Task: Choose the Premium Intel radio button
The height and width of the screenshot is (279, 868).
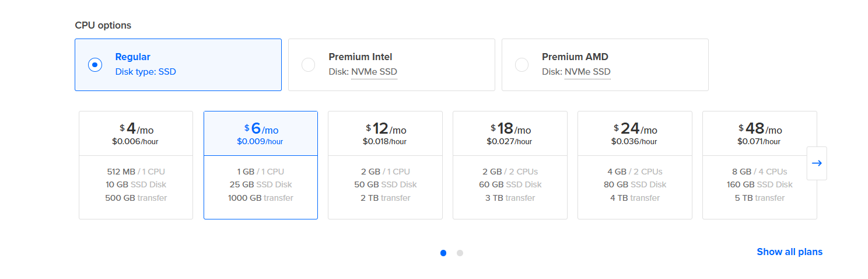Action: [x=308, y=65]
